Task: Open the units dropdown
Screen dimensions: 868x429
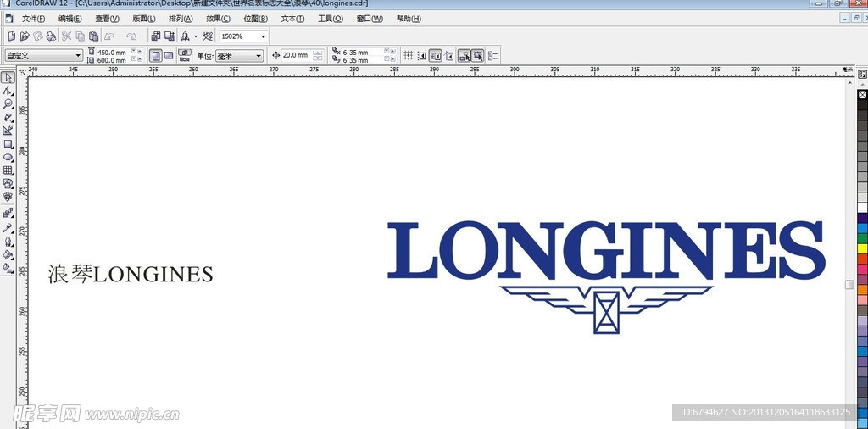Action: (x=259, y=56)
